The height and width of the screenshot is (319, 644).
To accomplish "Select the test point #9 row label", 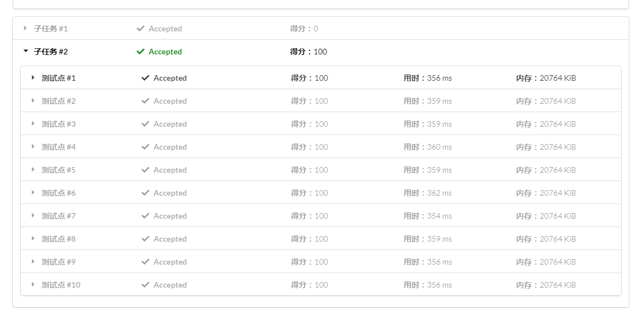I will [58, 262].
